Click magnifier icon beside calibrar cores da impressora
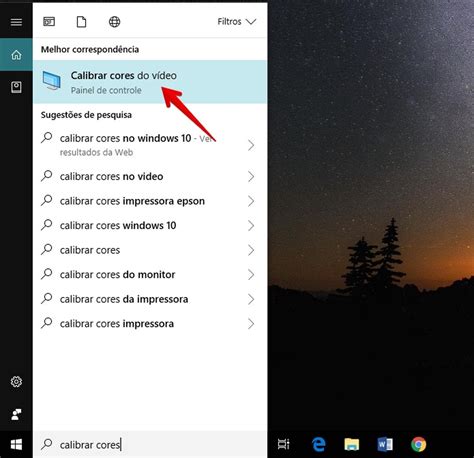 (47, 299)
